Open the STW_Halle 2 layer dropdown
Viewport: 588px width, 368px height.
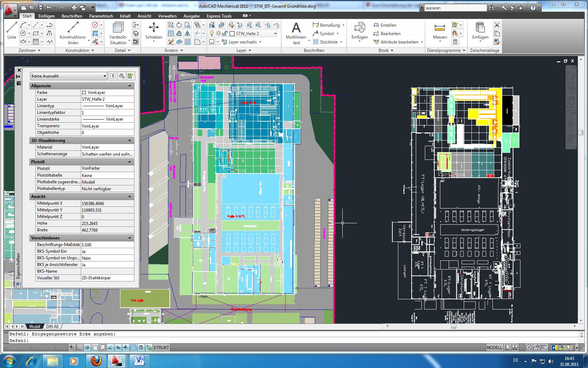275,34
